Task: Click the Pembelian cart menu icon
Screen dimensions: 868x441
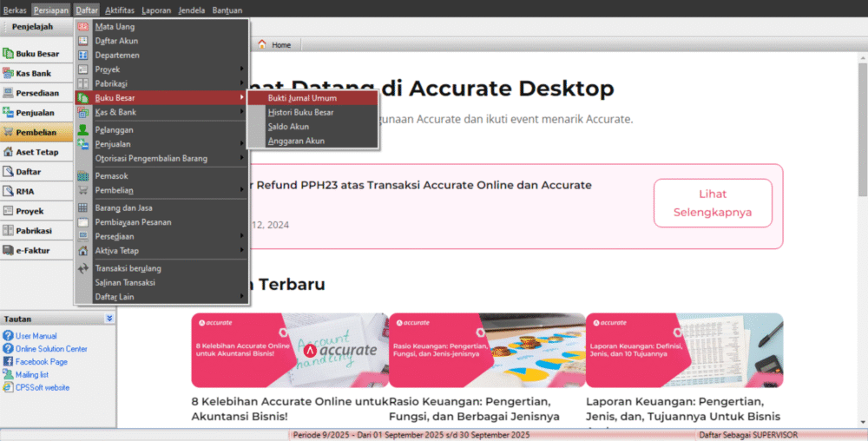Action: tap(83, 190)
